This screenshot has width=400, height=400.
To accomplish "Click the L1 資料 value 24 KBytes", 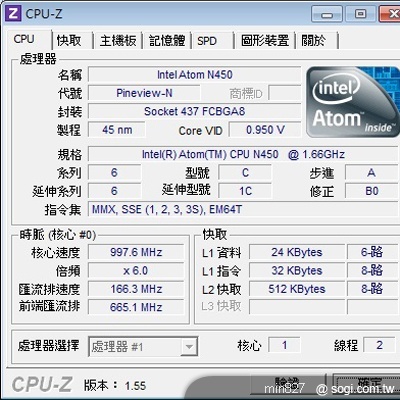I will tap(297, 252).
